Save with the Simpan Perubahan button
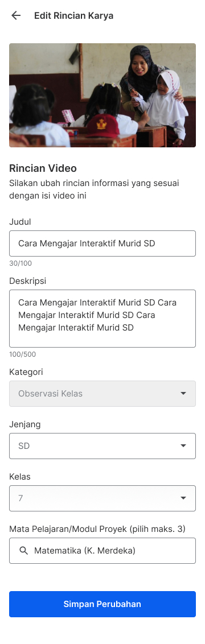205x644 pixels. pos(102,604)
